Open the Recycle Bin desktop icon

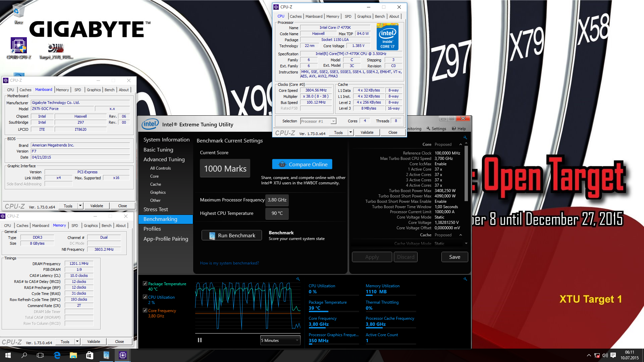[x=18, y=13]
